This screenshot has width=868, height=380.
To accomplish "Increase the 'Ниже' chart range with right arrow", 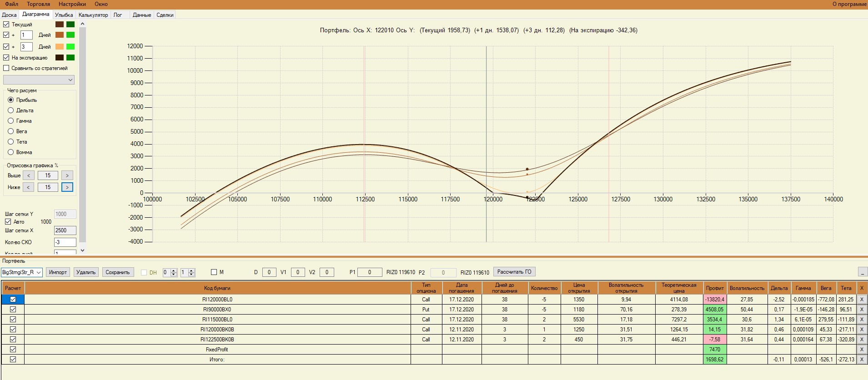I will (x=67, y=187).
